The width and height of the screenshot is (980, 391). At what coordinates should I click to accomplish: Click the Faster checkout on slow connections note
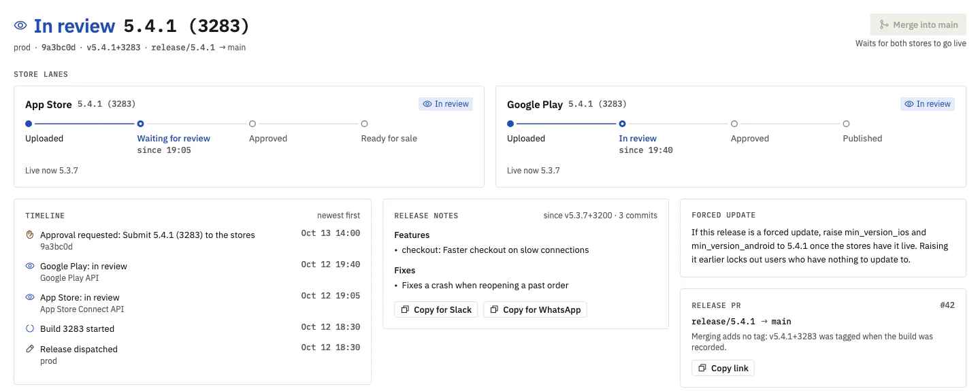495,250
